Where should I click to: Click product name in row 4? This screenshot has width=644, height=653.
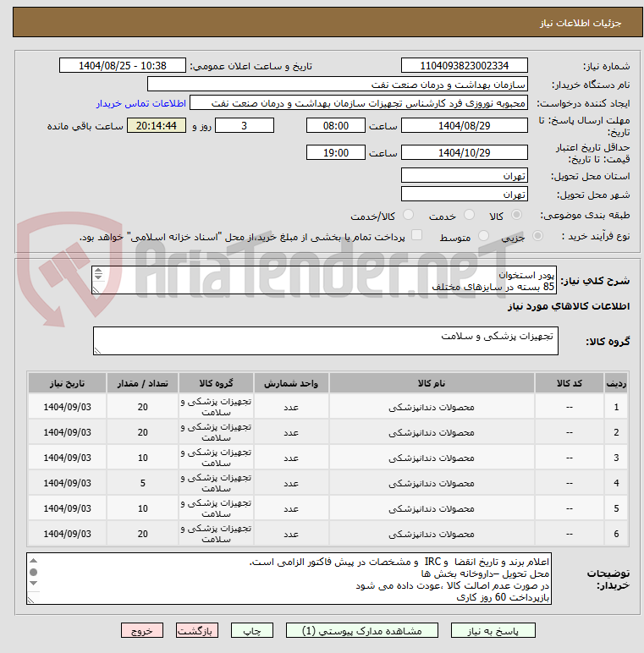(432, 483)
